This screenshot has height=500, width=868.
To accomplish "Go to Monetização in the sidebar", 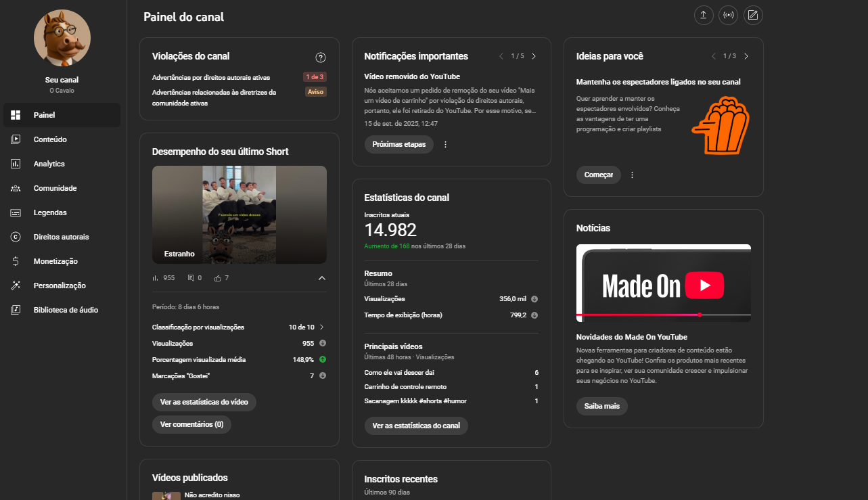I will coord(55,261).
